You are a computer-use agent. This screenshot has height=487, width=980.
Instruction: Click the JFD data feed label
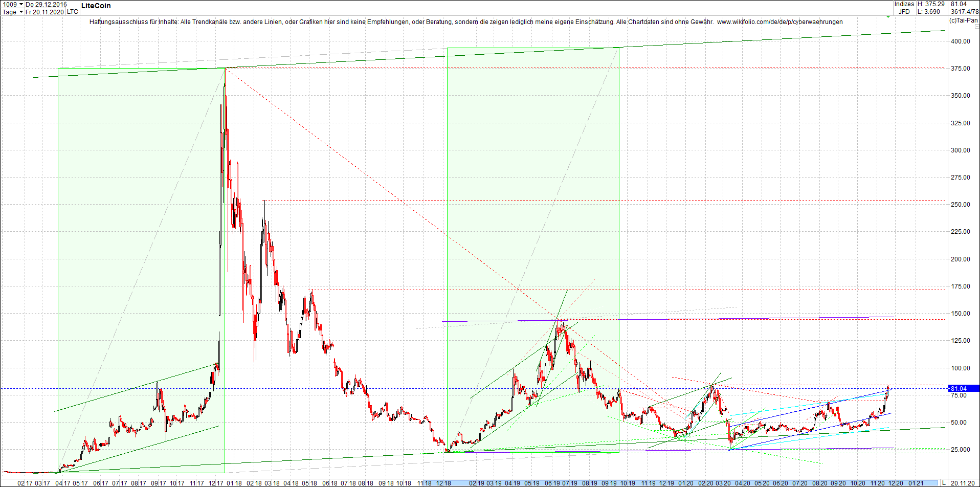click(904, 11)
